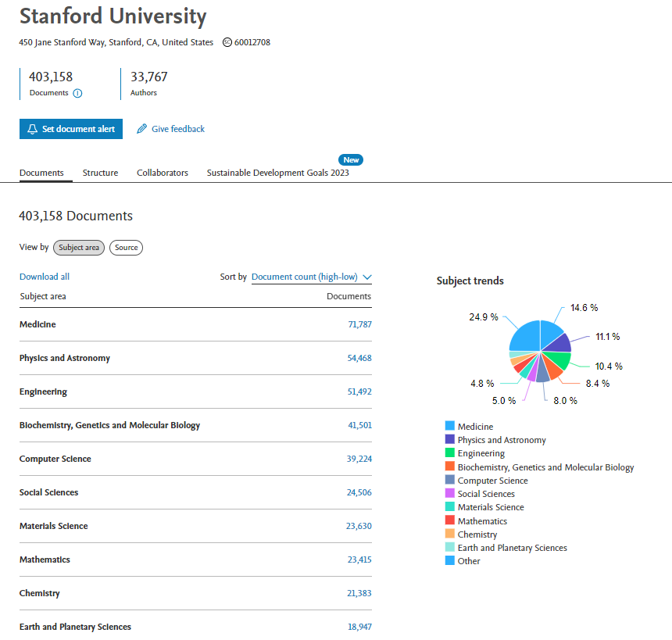Viewport: 672px width, 640px height.
Task: Open Materials Science count 23,630
Action: tap(359, 526)
